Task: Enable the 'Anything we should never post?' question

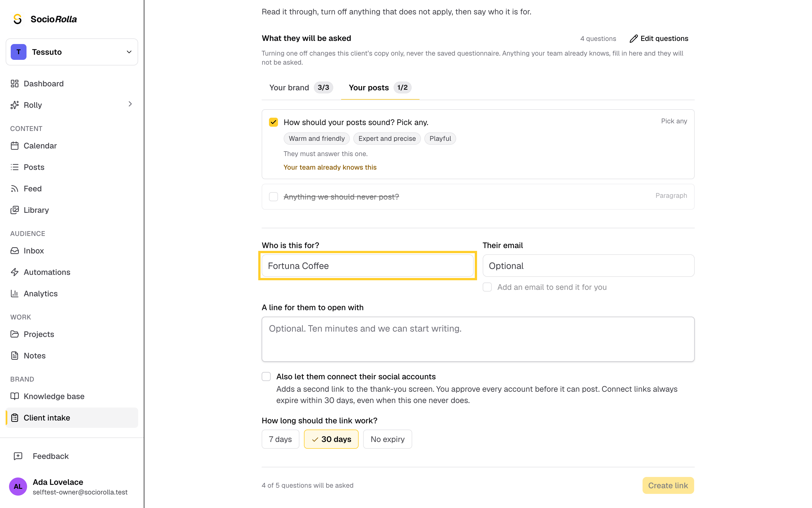Action: (273, 196)
